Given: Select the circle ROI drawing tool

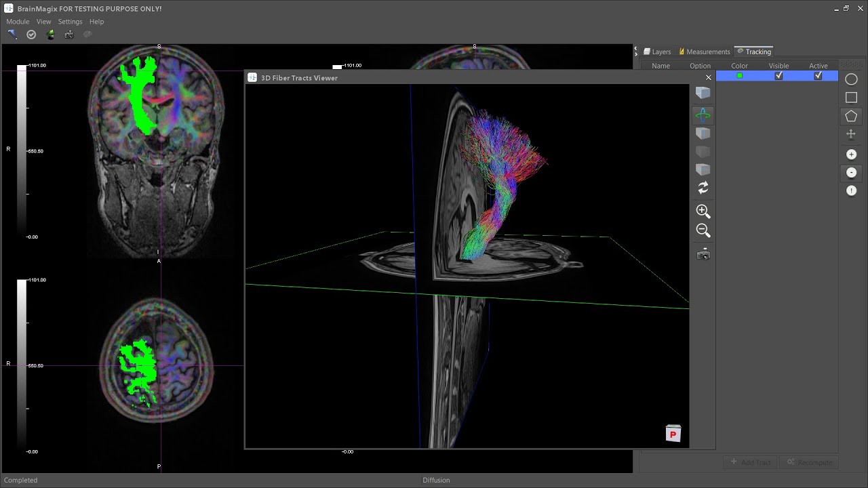Looking at the screenshot, I should [x=851, y=79].
